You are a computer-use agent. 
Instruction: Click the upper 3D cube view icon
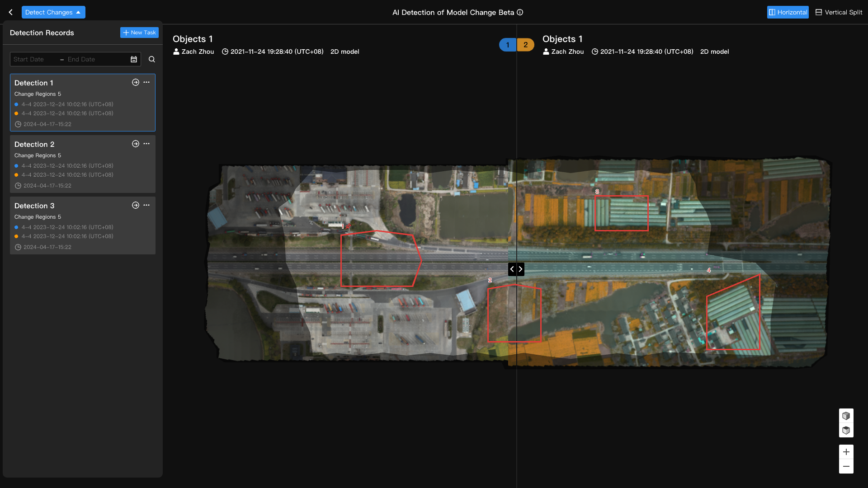[x=846, y=416]
